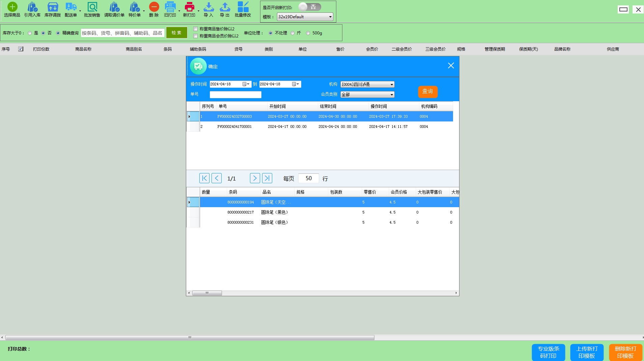Choose 库存大于0 是 radio option

click(30, 33)
